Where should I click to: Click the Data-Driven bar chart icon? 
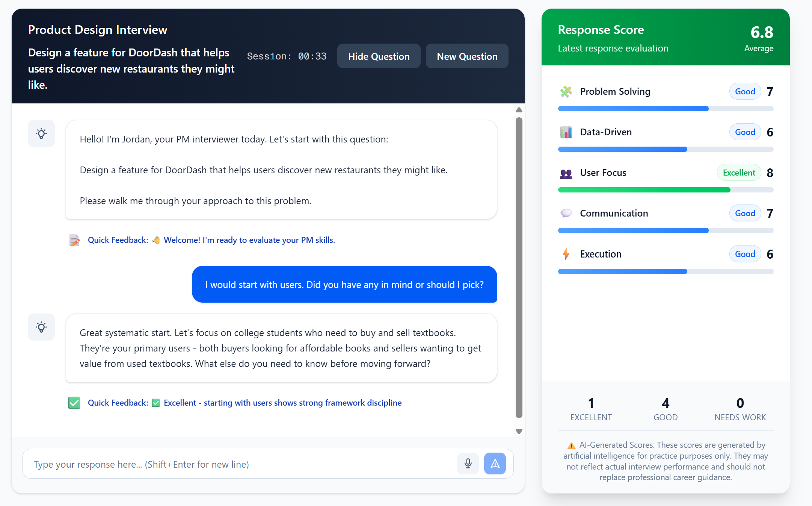click(566, 132)
